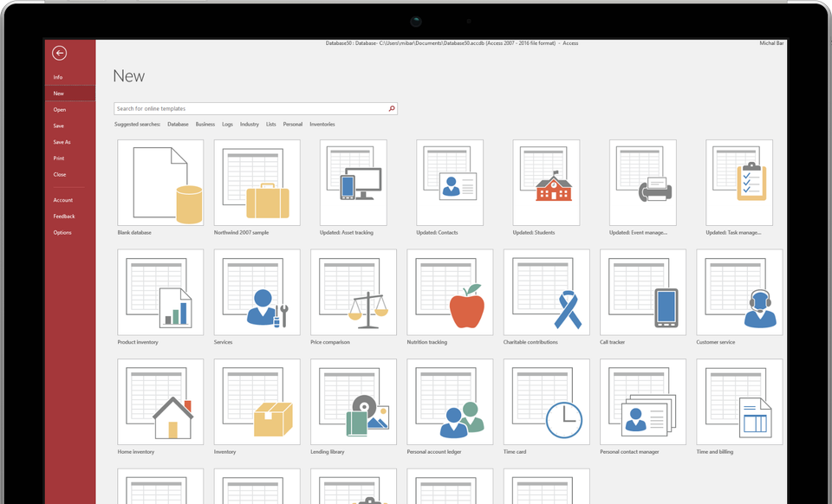832x504 pixels.
Task: Click the search magnifier icon
Action: 391,108
